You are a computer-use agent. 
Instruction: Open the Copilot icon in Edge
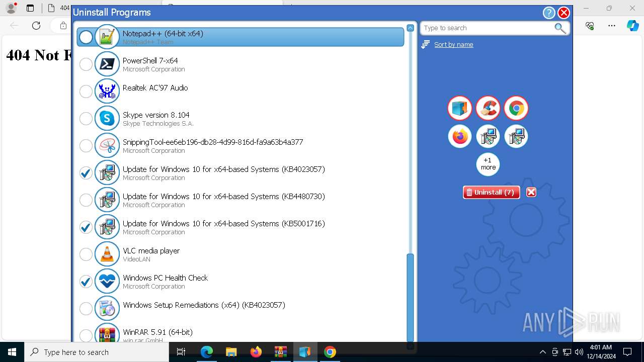tap(632, 26)
